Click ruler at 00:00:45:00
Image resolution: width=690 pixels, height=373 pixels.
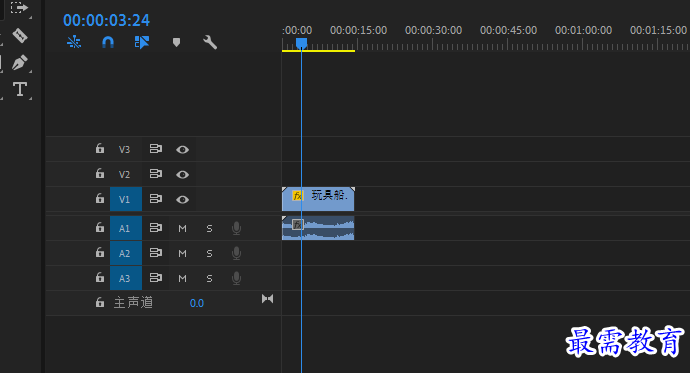[508, 30]
